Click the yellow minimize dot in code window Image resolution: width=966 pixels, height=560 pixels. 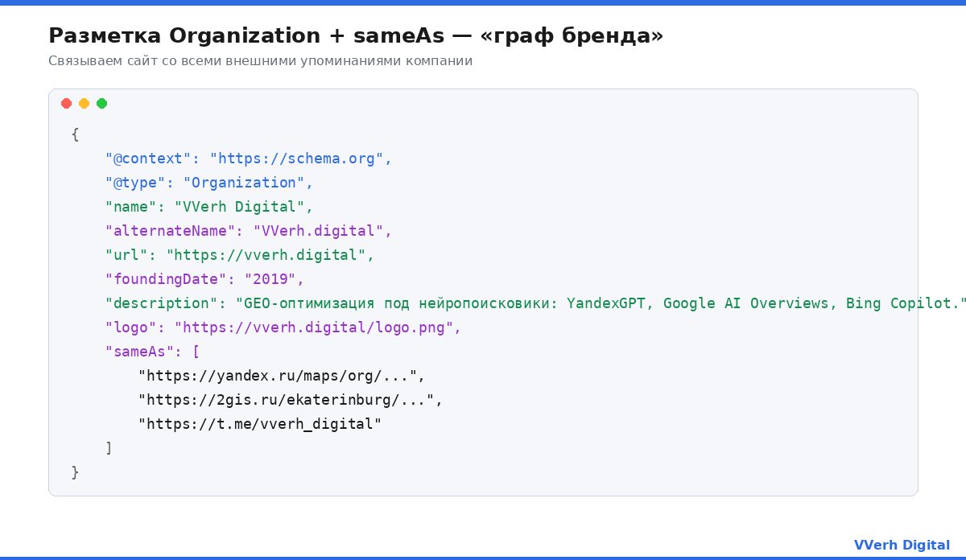pos(84,103)
